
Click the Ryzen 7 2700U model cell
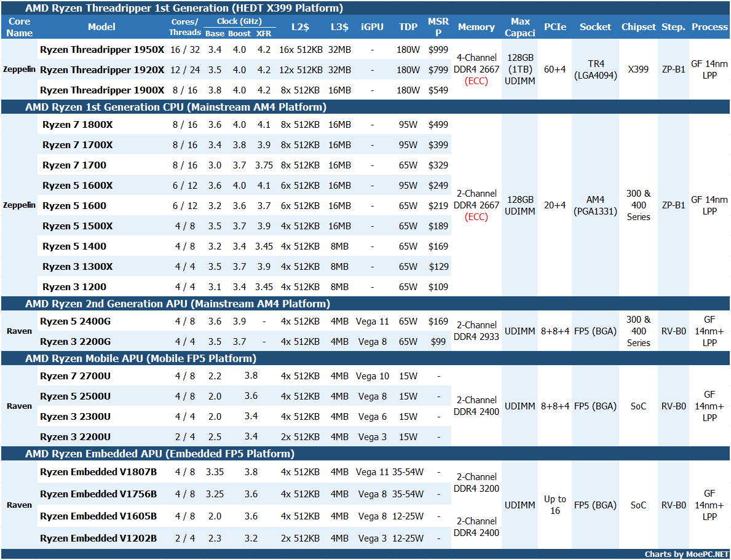[x=75, y=376]
